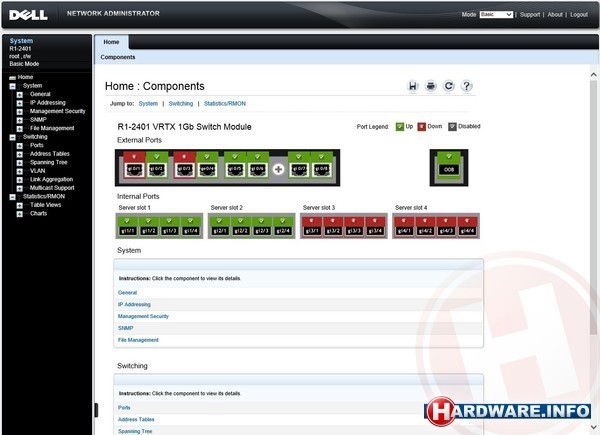Screen dimensions: 600x435
Task: Click the Save (floppy disk) icon
Action: (413, 86)
